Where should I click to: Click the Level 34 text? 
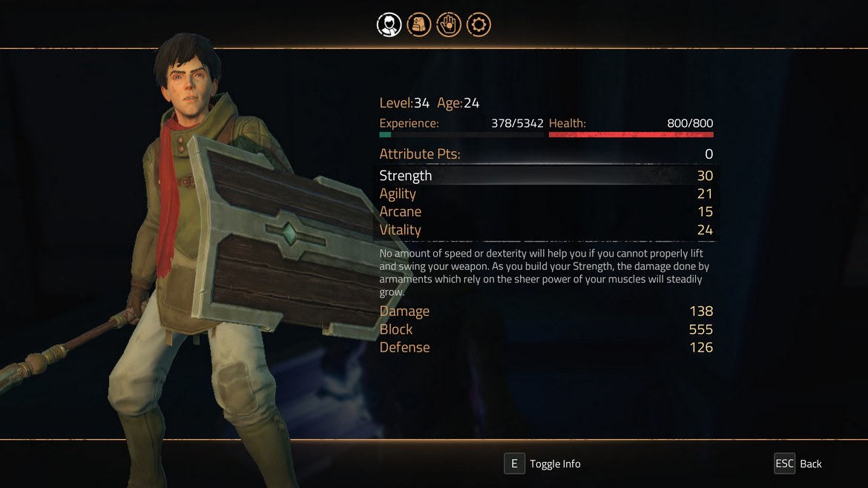[x=404, y=103]
